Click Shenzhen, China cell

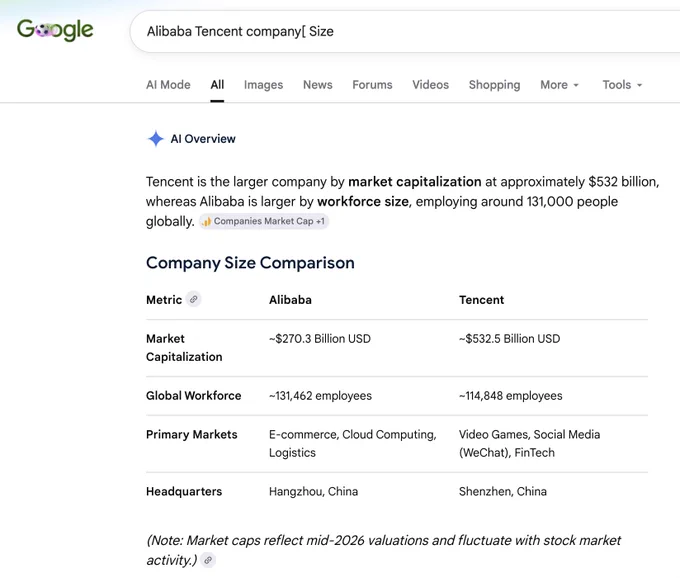coord(503,491)
